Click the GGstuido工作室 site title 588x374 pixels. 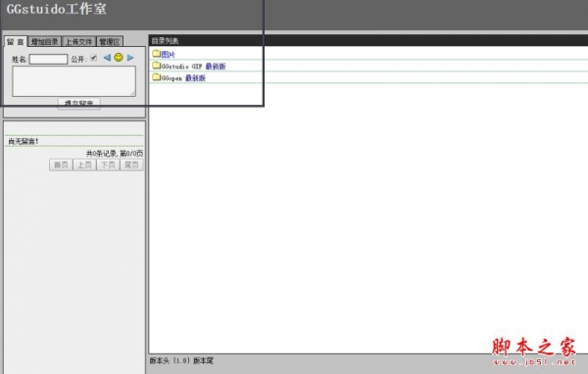click(x=57, y=9)
